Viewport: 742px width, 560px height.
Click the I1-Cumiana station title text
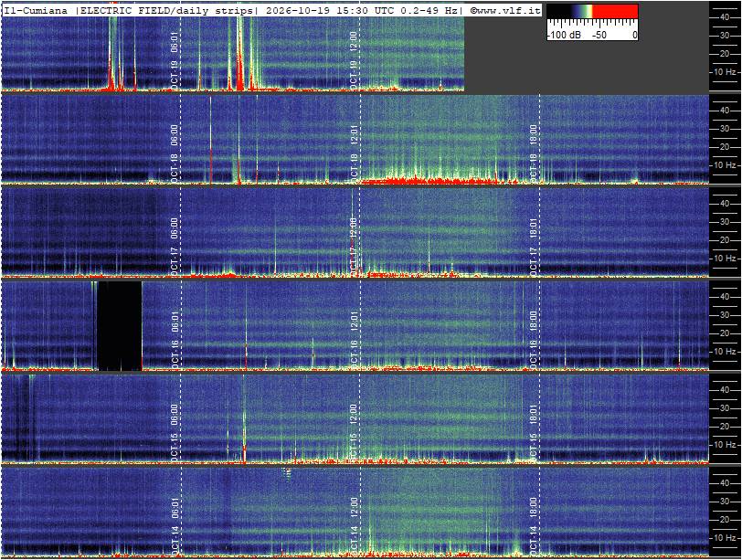(36, 10)
